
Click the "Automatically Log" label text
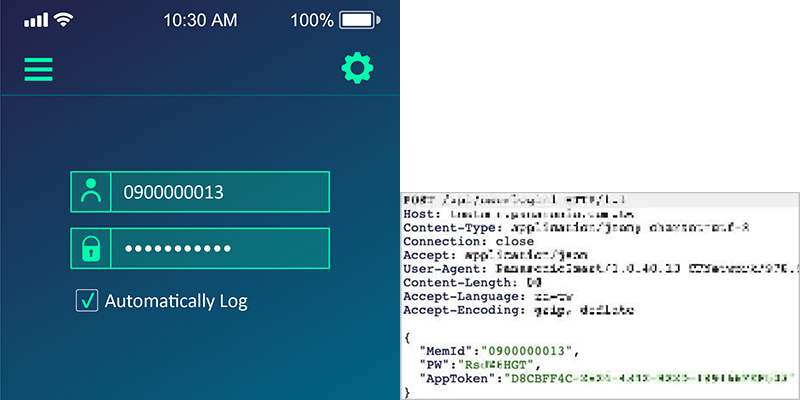[x=176, y=301]
